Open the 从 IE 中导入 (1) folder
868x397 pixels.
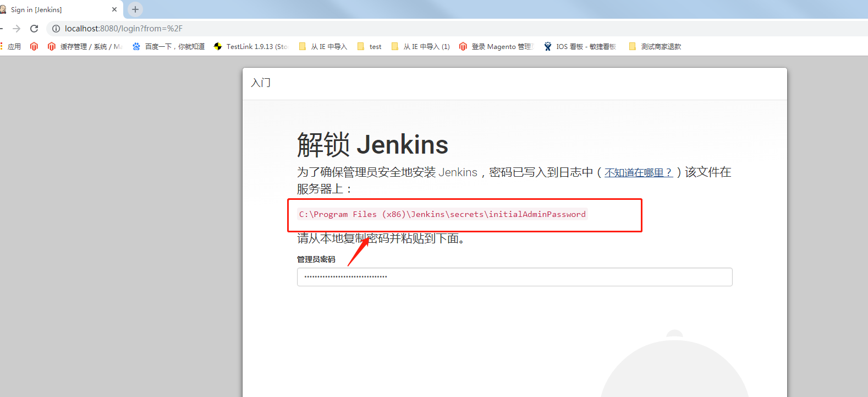point(420,47)
